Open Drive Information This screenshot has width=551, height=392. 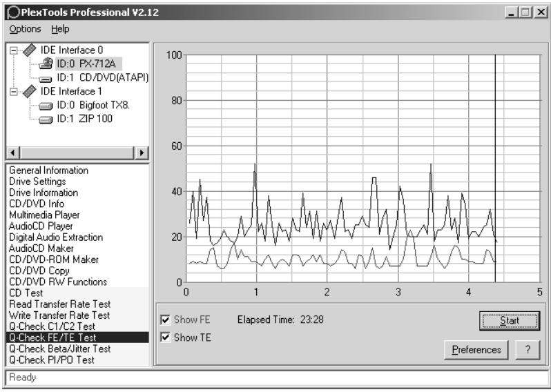point(43,193)
